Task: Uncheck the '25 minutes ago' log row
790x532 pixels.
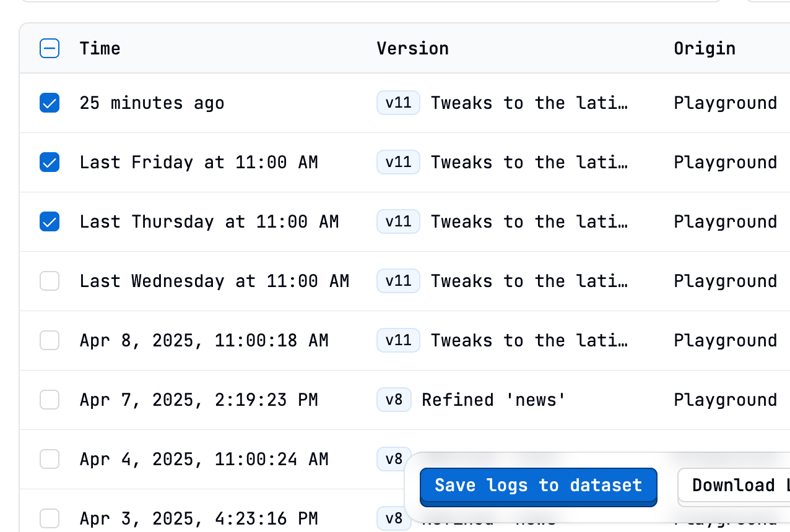Action: click(50, 103)
